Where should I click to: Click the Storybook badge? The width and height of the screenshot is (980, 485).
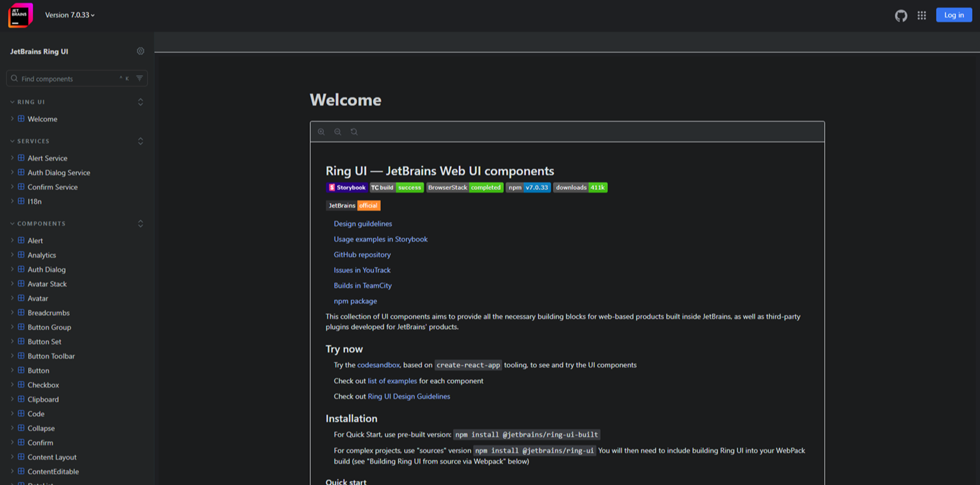[x=347, y=187]
